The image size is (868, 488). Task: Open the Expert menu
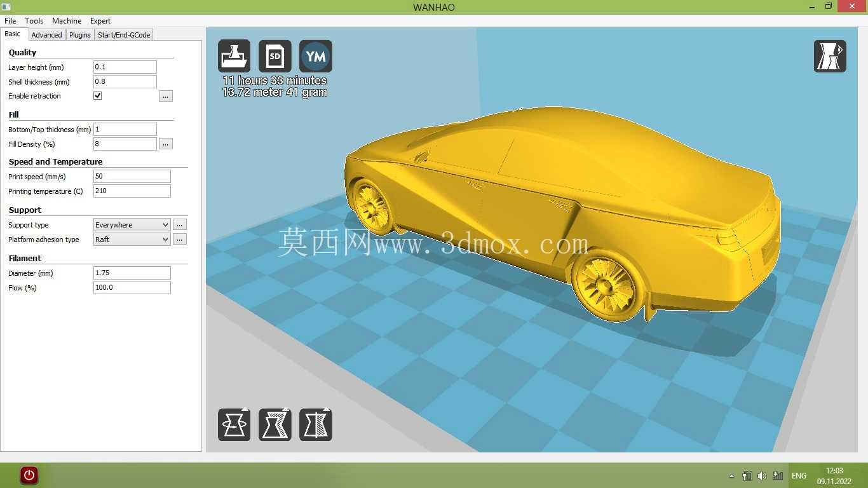100,21
